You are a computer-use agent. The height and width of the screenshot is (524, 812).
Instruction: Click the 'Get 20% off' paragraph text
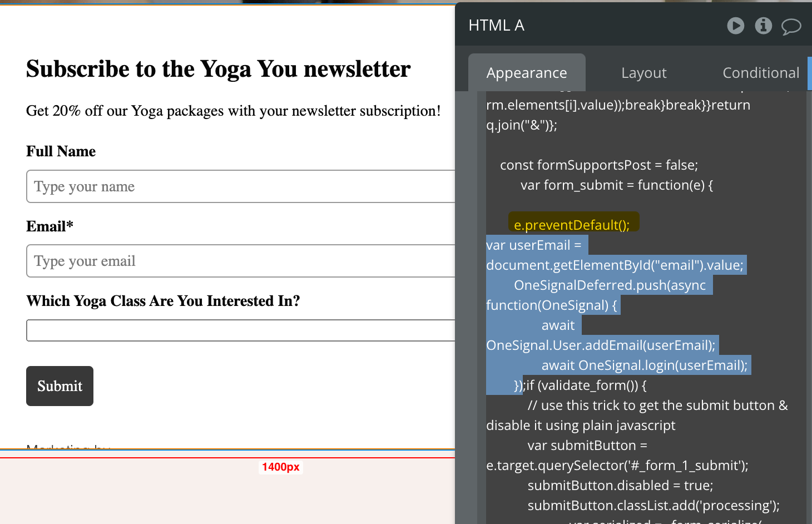(233, 111)
